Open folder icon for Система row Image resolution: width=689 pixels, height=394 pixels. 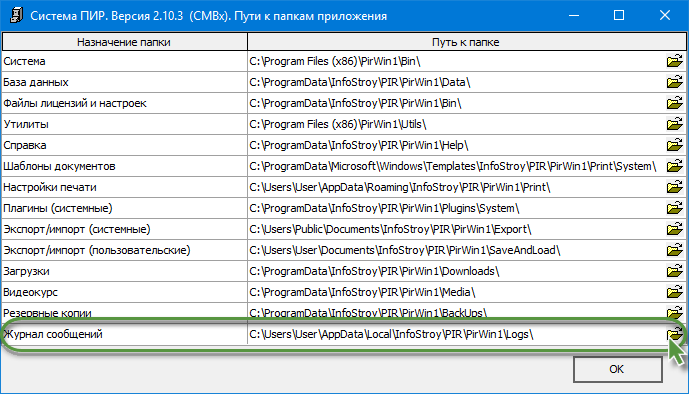674,61
